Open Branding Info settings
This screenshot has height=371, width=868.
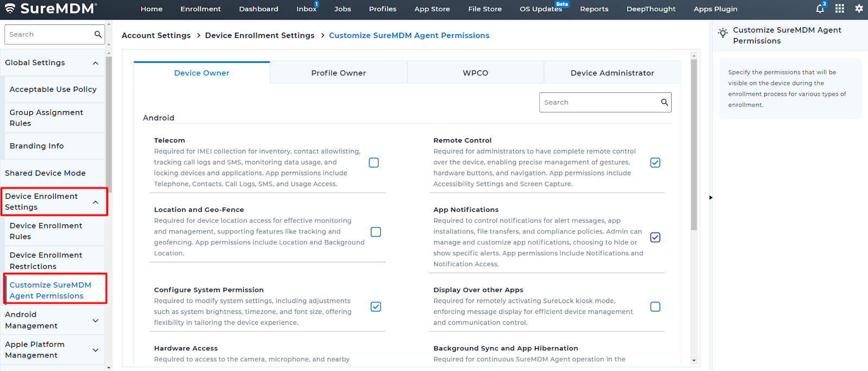coord(54,146)
